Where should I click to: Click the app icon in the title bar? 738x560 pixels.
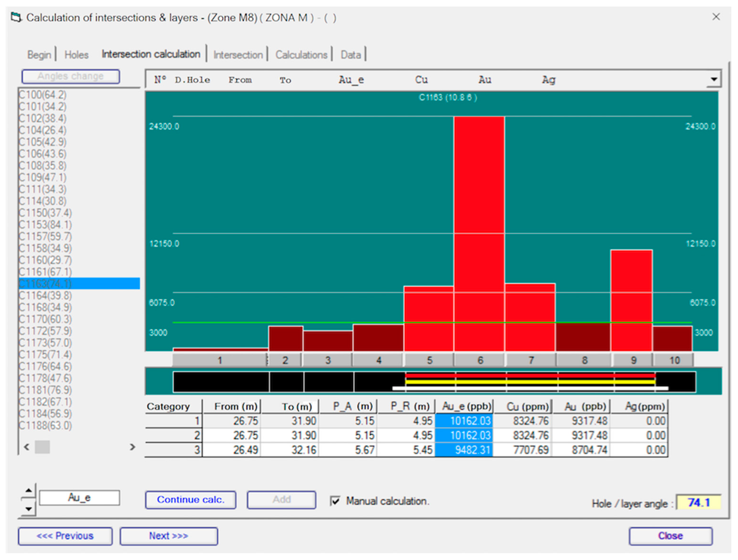16,17
